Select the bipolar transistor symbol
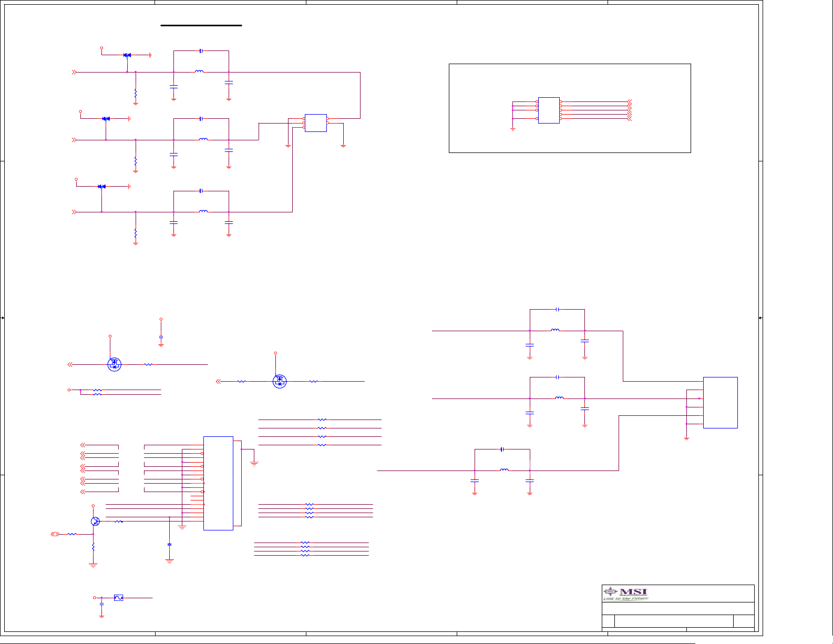Viewport: 833px width, 644px height. coord(95,522)
